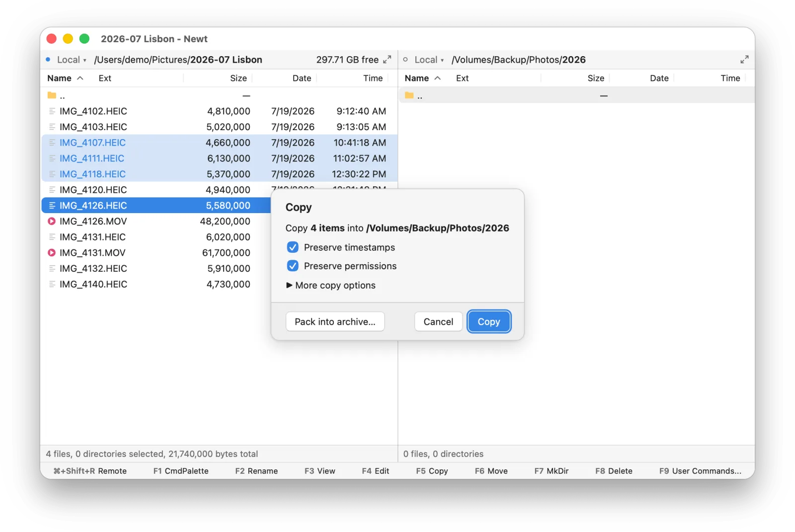Uncheck Preserve timestamps
The image size is (795, 532).
[x=293, y=247]
